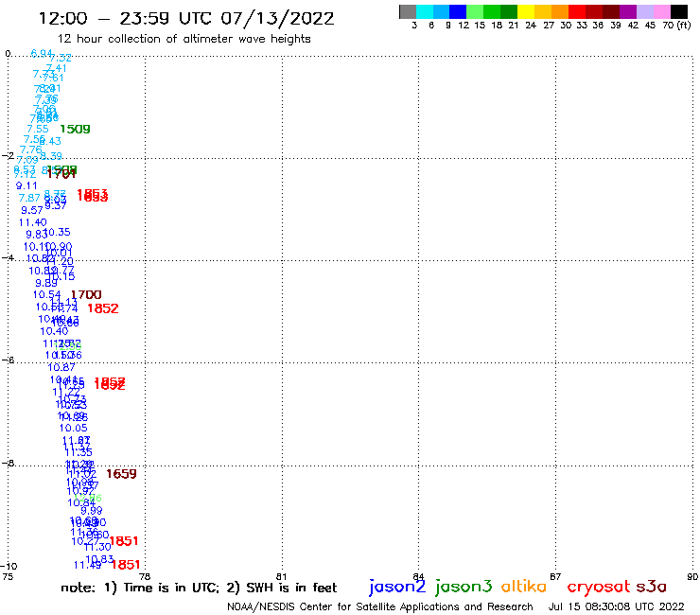Click the "12:00 – 23:59 UTC 07/13/2022" title
This screenshot has width=700, height=615.
pyautogui.click(x=186, y=19)
